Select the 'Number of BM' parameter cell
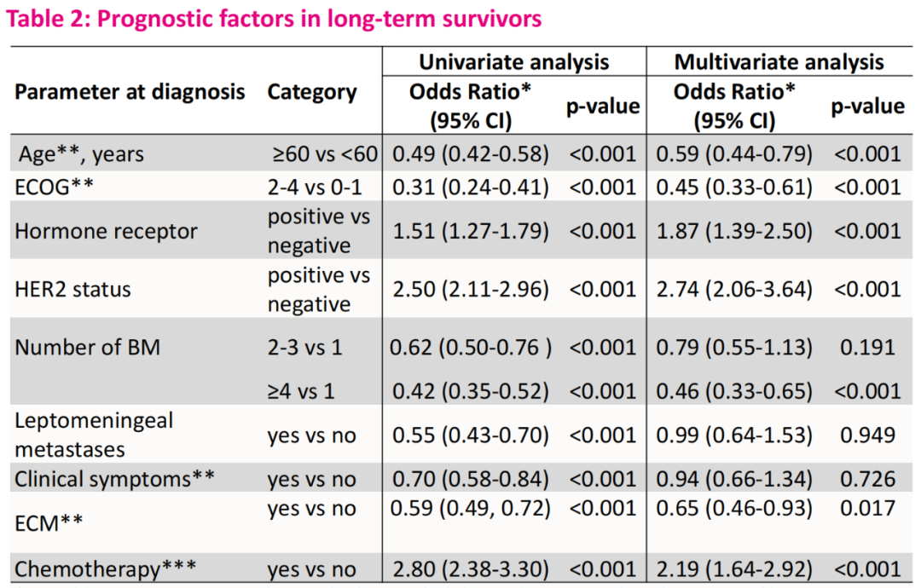Screen dimensions: 921x588 (87, 348)
